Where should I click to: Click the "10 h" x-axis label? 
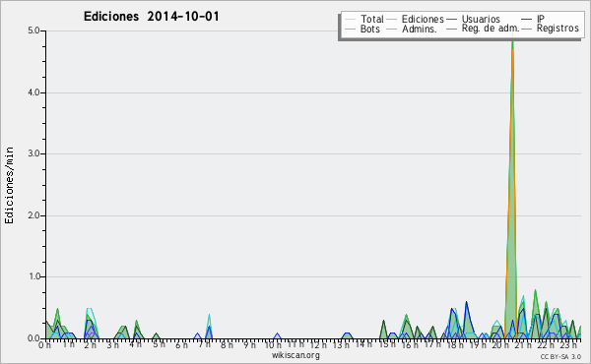pos(273,345)
